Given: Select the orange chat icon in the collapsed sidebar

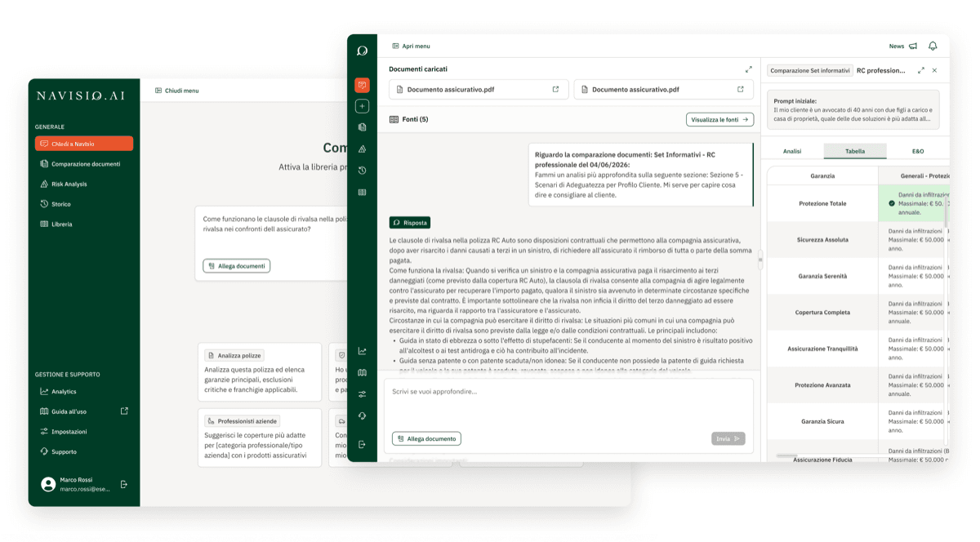Looking at the screenshot, I should tap(362, 85).
